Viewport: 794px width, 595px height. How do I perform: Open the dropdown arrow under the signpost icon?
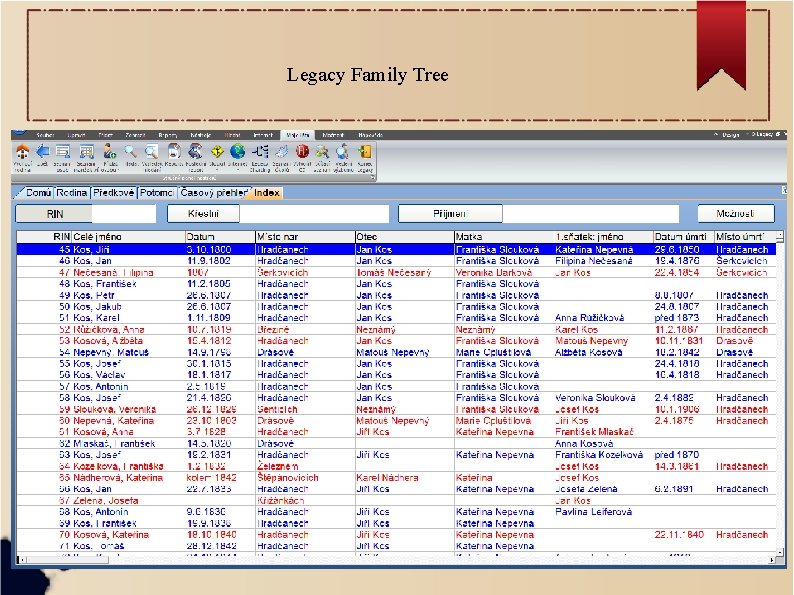[x=217, y=170]
